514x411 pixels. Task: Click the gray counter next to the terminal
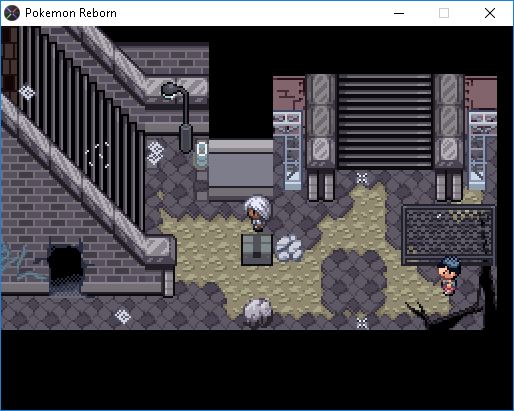[x=241, y=169]
